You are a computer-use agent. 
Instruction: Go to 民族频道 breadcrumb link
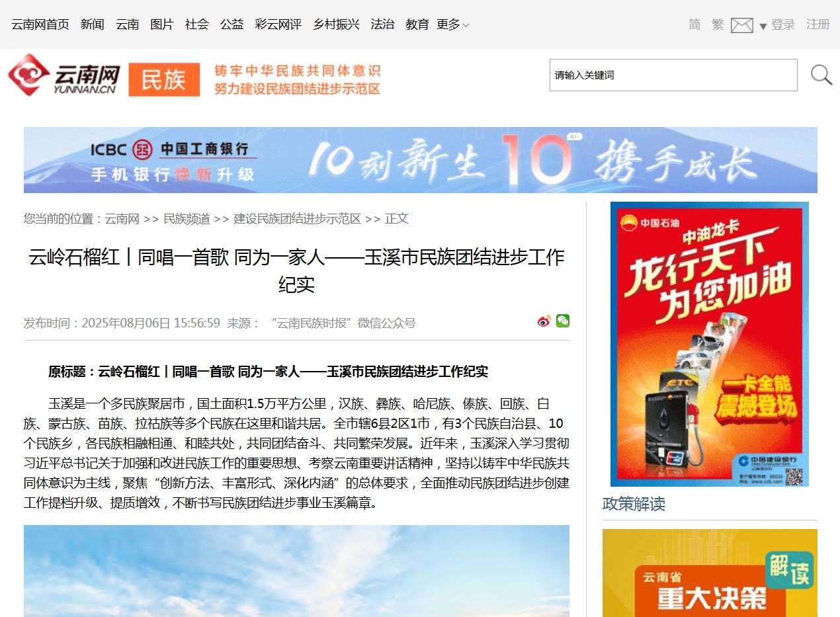187,219
